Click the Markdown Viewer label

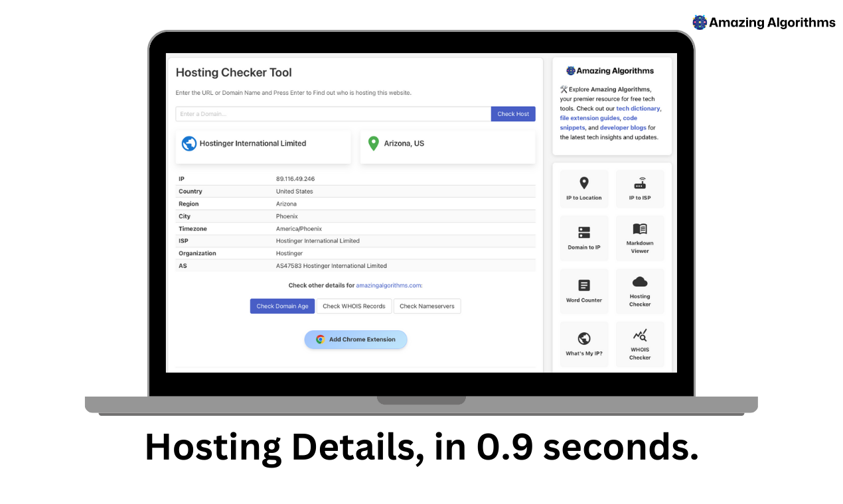pos(640,247)
